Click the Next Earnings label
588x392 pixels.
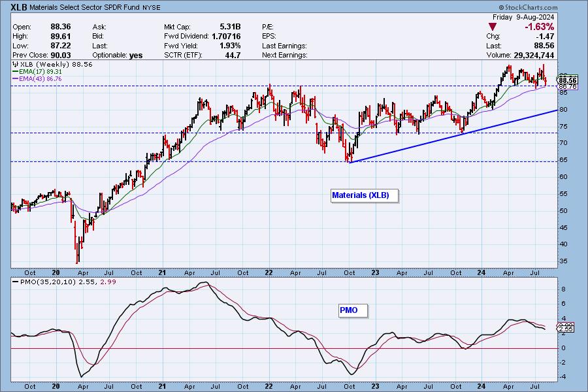click(x=285, y=55)
